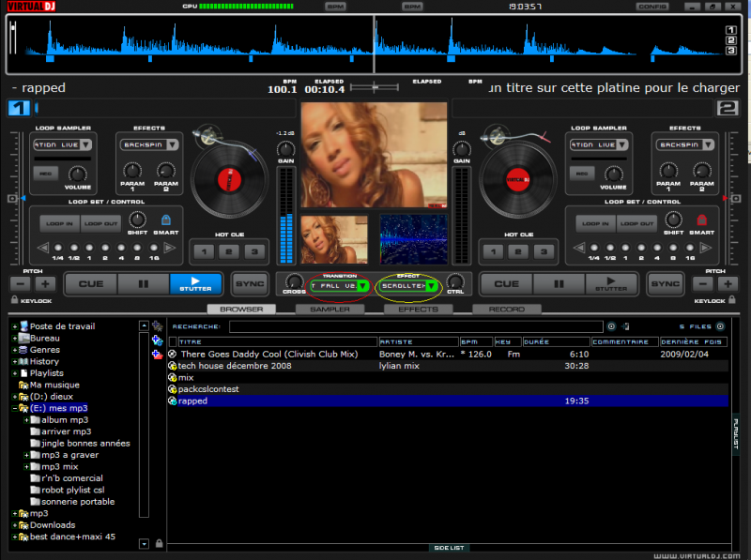Click left deck Loop In button
751x560 pixels.
(59, 223)
